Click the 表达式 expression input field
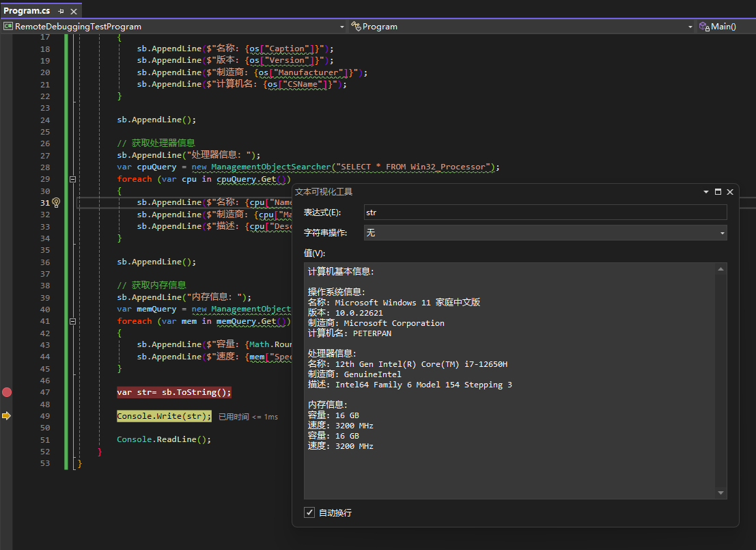 pyautogui.click(x=545, y=212)
